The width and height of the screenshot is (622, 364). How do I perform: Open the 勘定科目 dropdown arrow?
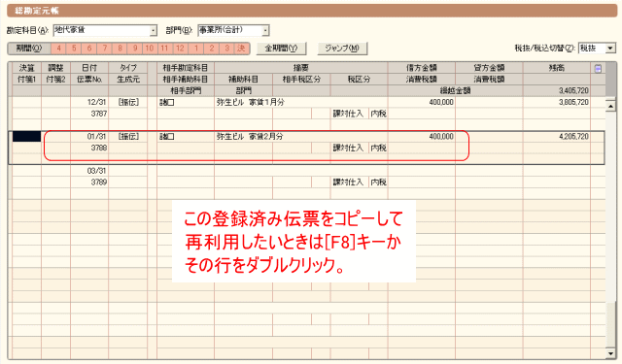tap(154, 30)
